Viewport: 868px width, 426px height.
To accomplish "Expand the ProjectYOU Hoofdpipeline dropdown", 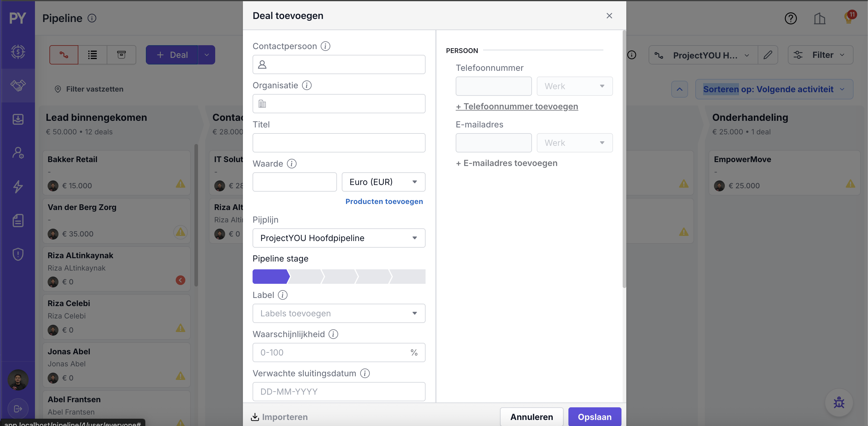I will pos(339,238).
